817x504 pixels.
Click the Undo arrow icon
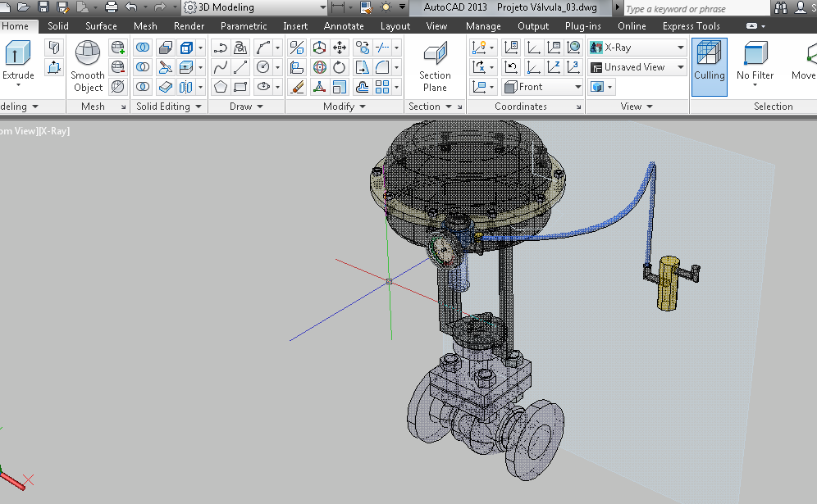point(131,7)
